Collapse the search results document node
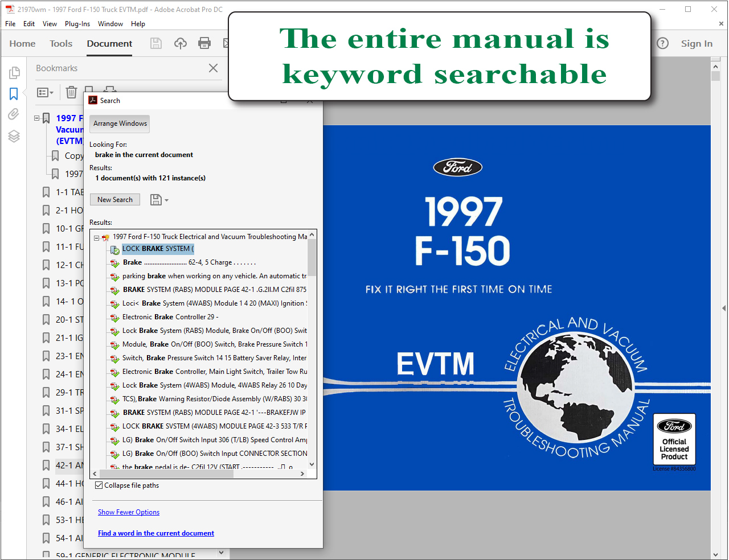Viewport: 729px width, 560px height. [x=96, y=238]
